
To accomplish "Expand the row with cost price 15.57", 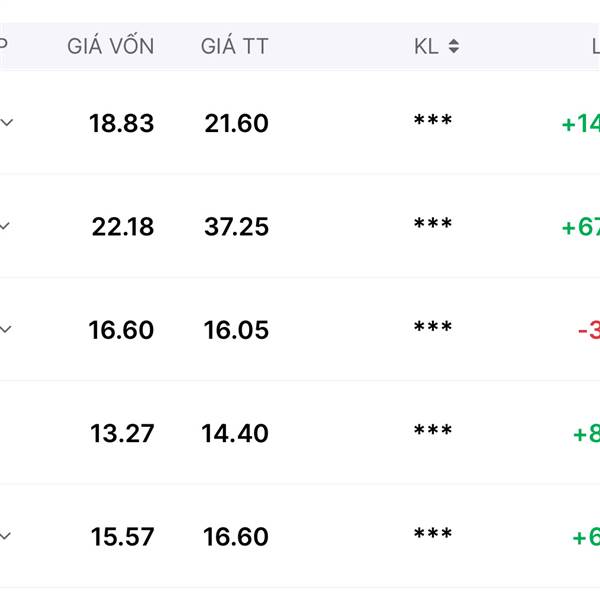I will point(5,536).
